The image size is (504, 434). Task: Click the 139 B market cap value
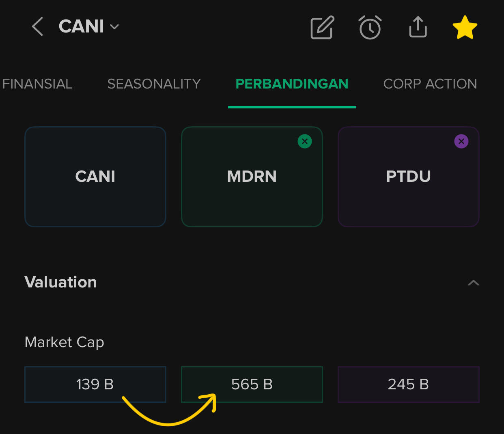click(x=95, y=384)
